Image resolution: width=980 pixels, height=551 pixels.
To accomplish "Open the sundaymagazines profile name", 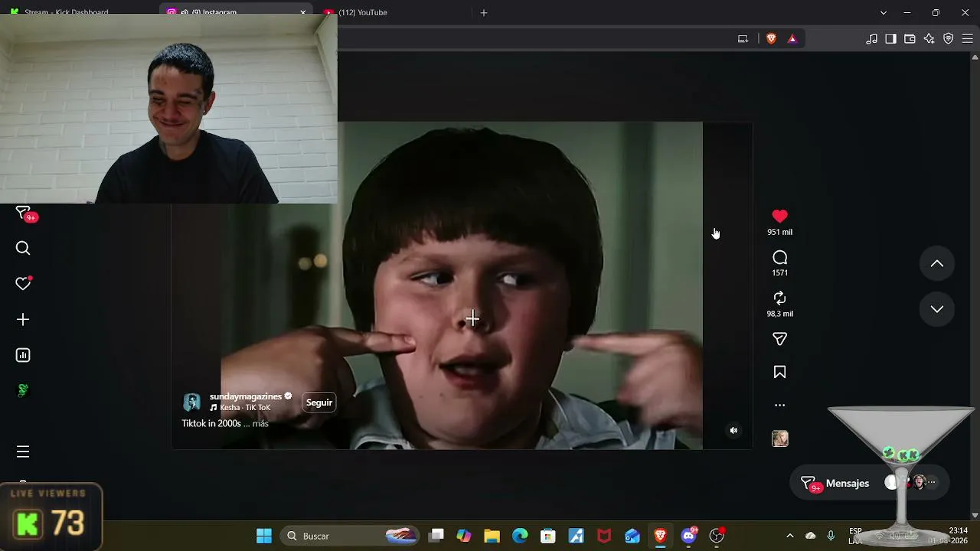I will click(246, 396).
